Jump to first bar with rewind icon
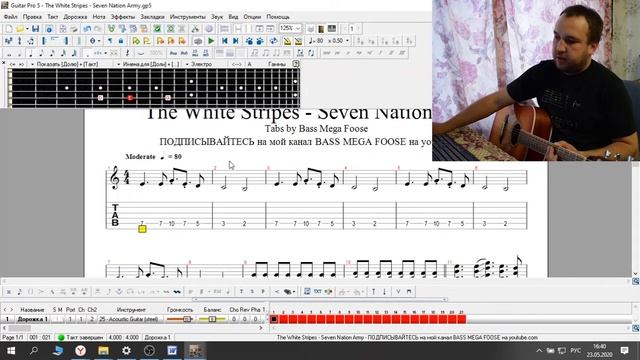The image size is (640, 360). pos(224,41)
